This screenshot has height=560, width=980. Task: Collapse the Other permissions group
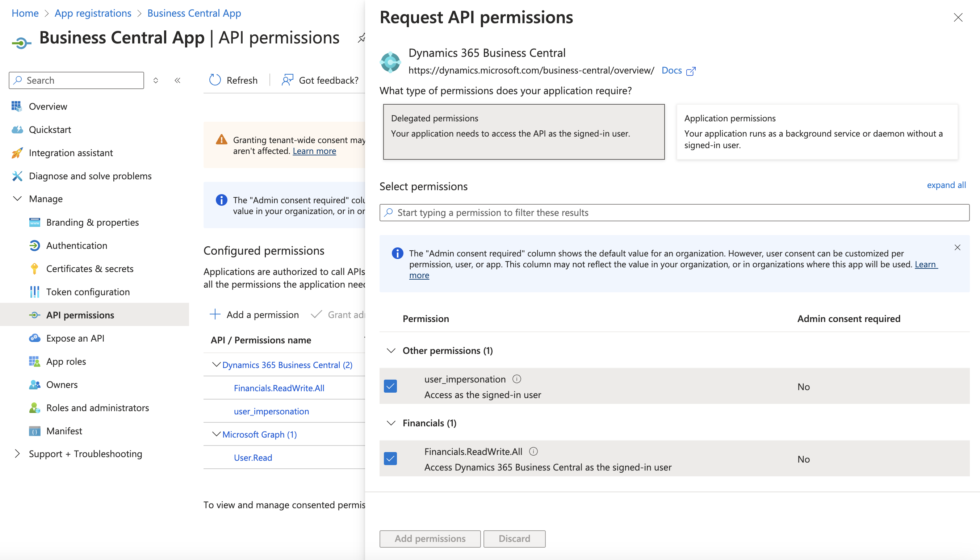(x=391, y=350)
